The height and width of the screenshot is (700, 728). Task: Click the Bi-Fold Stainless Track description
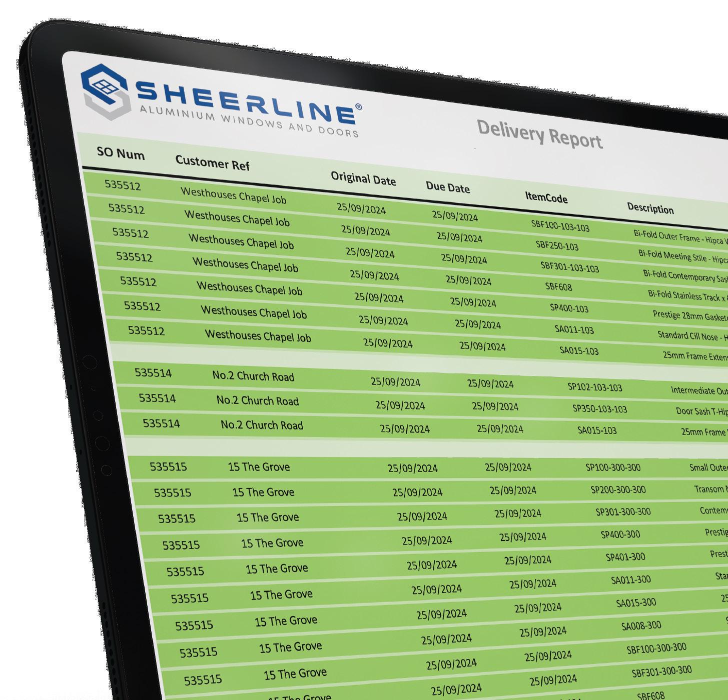click(x=688, y=296)
